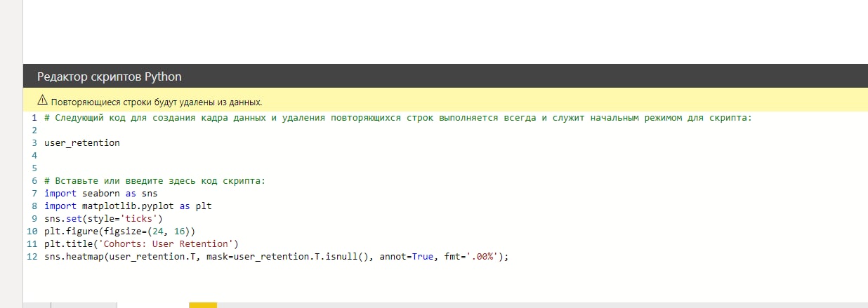Click the duplicate rows warning message text
868x308 pixels.
click(157, 102)
